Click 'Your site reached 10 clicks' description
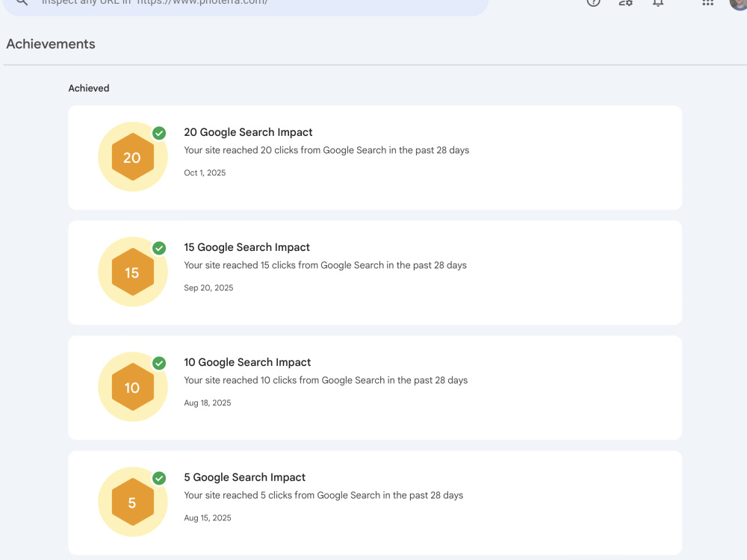Image resolution: width=747 pixels, height=560 pixels. pyautogui.click(x=326, y=381)
